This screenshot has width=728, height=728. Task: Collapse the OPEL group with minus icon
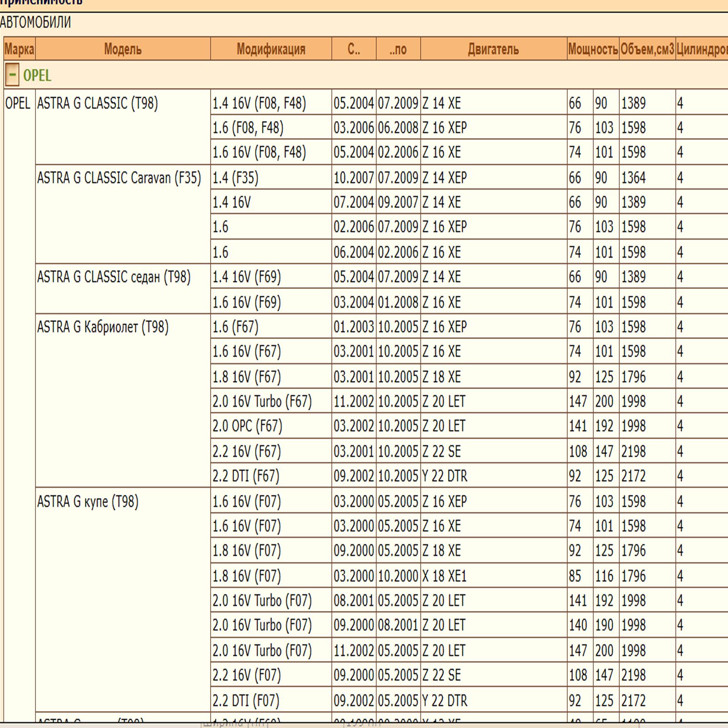(x=12, y=75)
